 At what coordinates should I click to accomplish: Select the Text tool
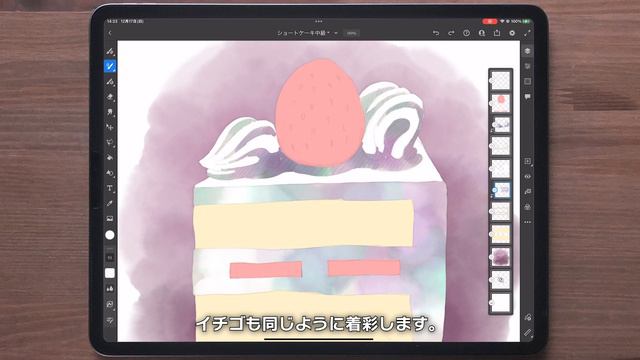pyautogui.click(x=110, y=188)
